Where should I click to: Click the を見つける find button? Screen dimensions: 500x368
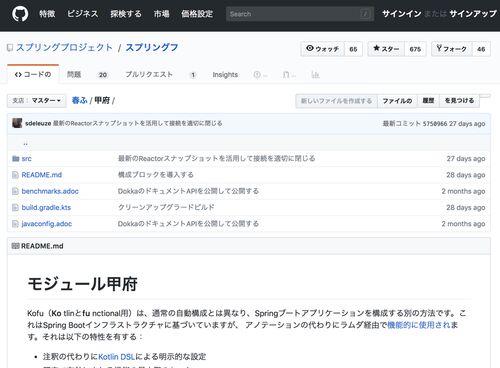pos(459,101)
